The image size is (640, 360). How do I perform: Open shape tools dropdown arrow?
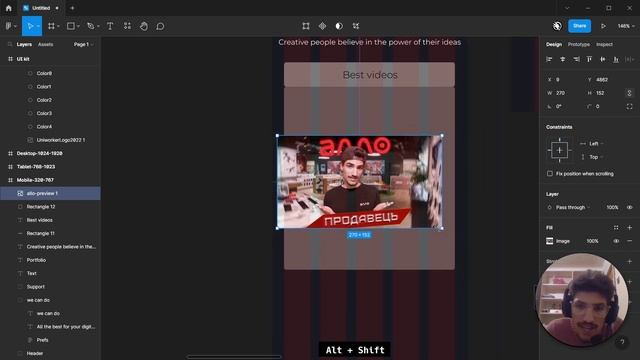(x=78, y=26)
